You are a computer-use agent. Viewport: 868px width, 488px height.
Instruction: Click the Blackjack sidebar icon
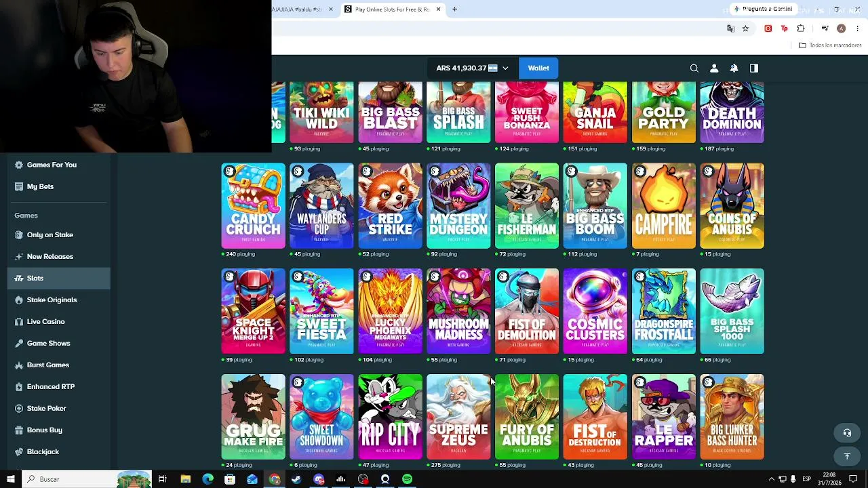coord(19,451)
